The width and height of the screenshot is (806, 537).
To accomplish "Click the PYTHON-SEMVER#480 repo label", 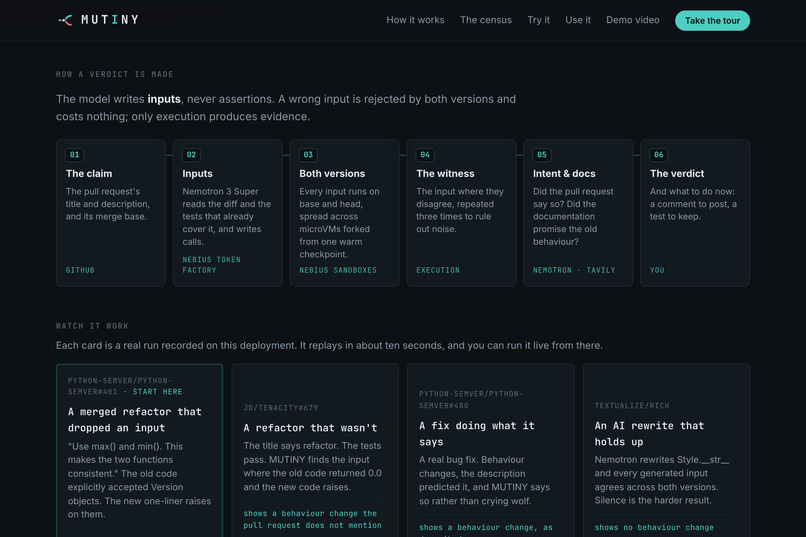I will coord(471,400).
